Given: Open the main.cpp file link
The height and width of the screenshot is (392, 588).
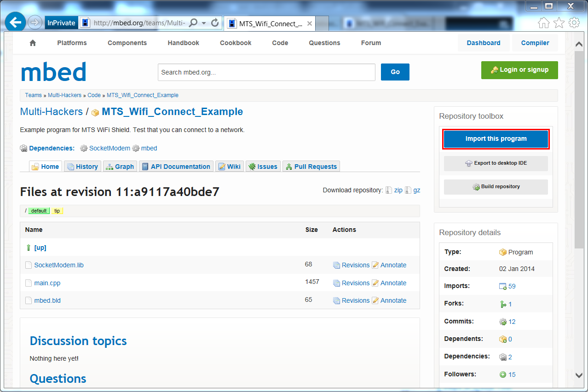Looking at the screenshot, I should coord(47,283).
